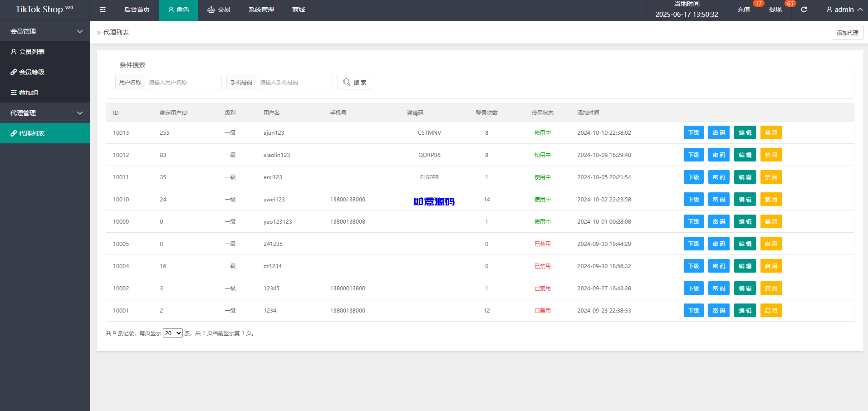This screenshot has width=868, height=411.
Task: Go to 系统管理 tab
Action: [x=261, y=10]
